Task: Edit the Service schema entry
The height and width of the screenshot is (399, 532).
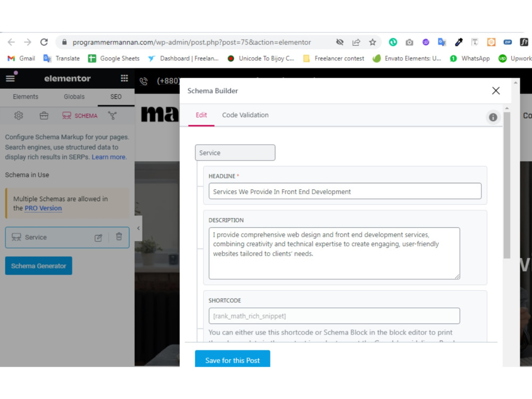Action: click(x=98, y=237)
